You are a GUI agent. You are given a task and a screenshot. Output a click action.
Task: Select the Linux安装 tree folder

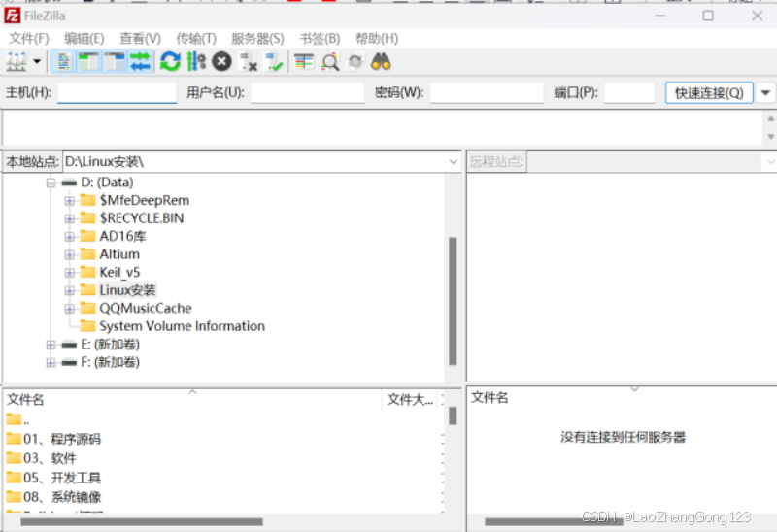coord(127,290)
